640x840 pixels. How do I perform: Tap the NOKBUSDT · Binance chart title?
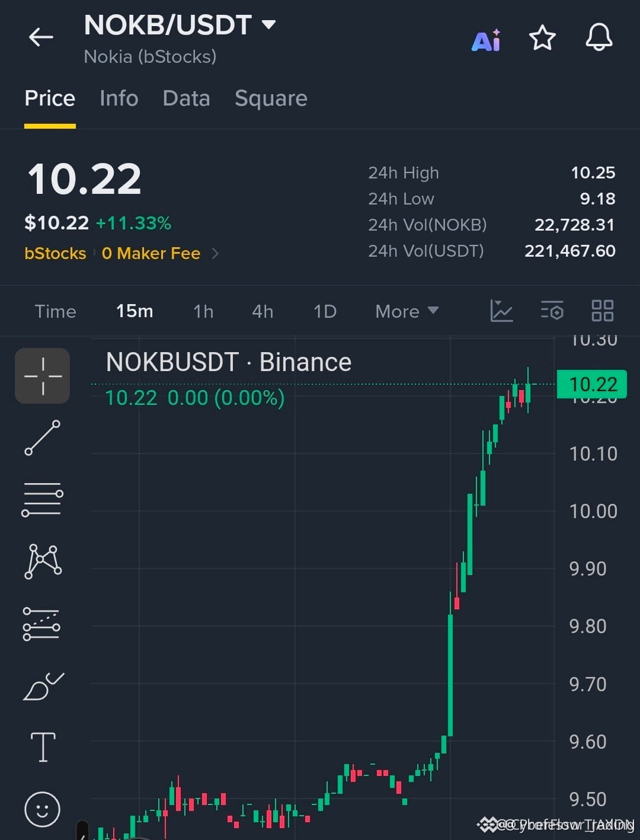tap(229, 362)
